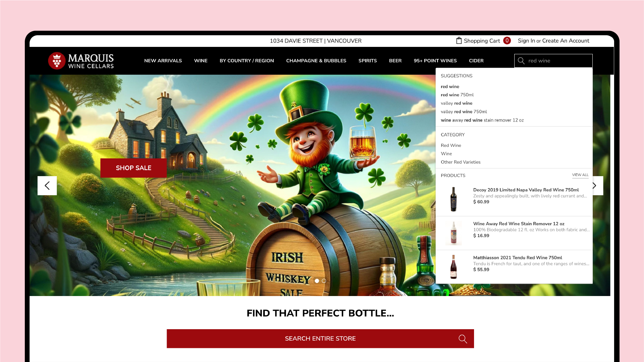Viewport: 644px width, 362px height.
Task: Select 'Other Red Varieties' category
Action: point(460,162)
